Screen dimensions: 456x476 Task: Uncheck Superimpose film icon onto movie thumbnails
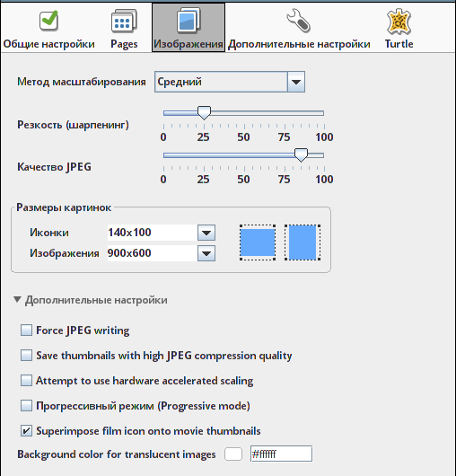point(26,431)
